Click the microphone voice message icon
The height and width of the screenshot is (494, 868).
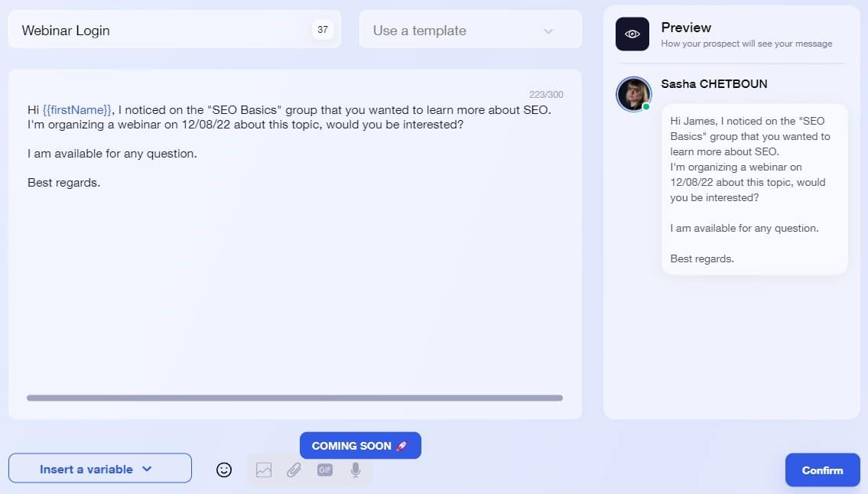click(356, 470)
